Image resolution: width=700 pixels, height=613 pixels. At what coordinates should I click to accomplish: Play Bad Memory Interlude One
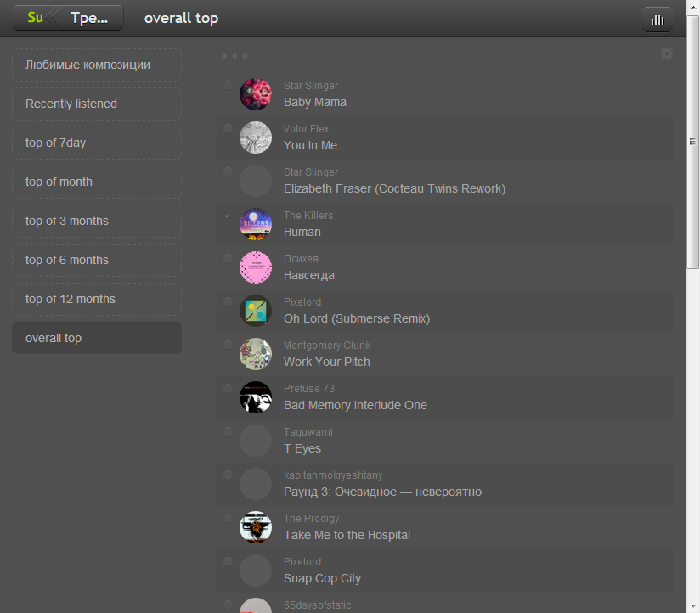click(355, 405)
